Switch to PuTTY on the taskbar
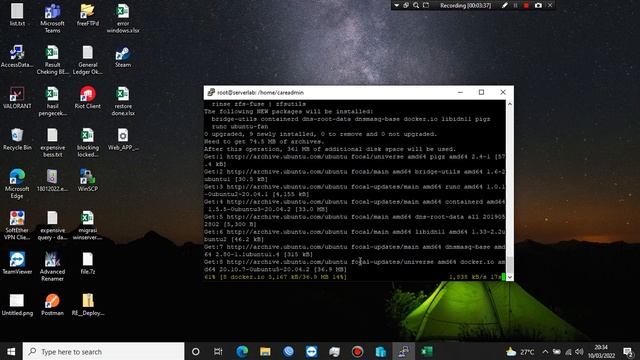640x360 pixels. [404, 351]
